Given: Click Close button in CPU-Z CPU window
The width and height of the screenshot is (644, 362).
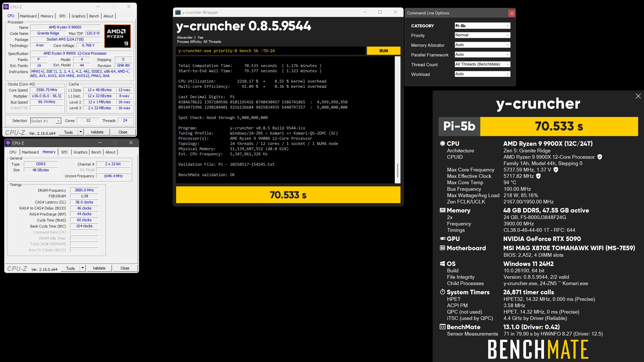Looking at the screenshot, I should pyautogui.click(x=123, y=132).
